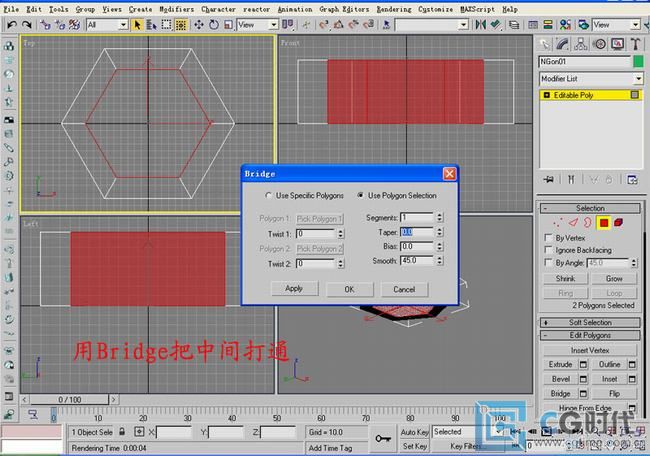Image resolution: width=650 pixels, height=456 pixels.
Task: Collapse the Edit Polygons rollout
Action: (590, 335)
